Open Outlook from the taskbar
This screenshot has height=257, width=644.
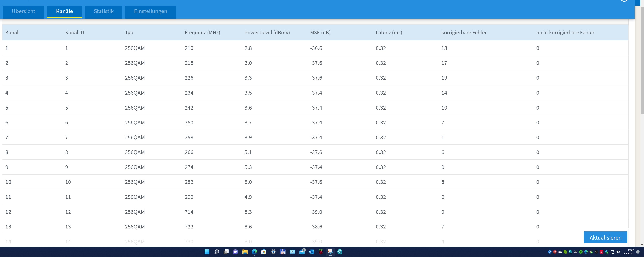[x=311, y=252]
